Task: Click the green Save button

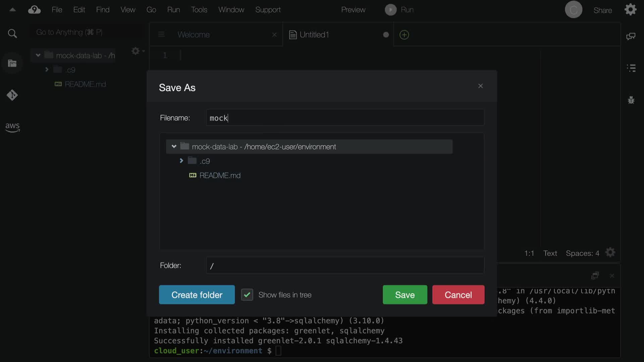Action: tap(405, 295)
